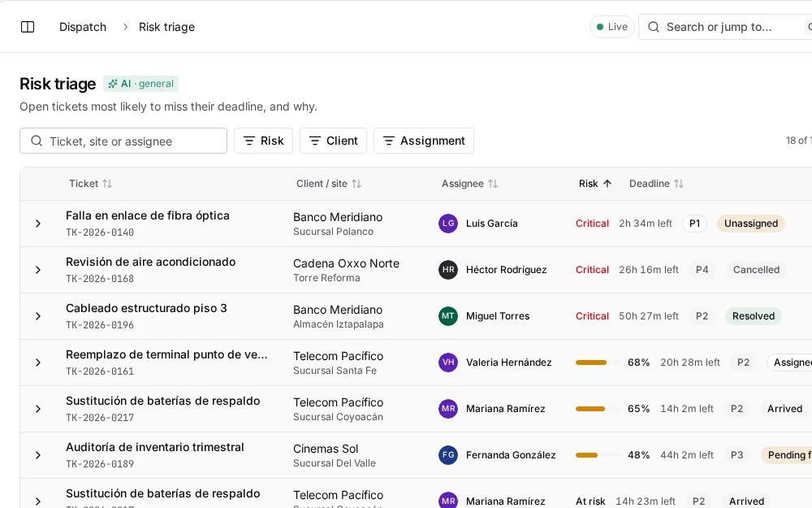Click the 2h 34m left deadline
This screenshot has width=812, height=508.
[x=646, y=224]
